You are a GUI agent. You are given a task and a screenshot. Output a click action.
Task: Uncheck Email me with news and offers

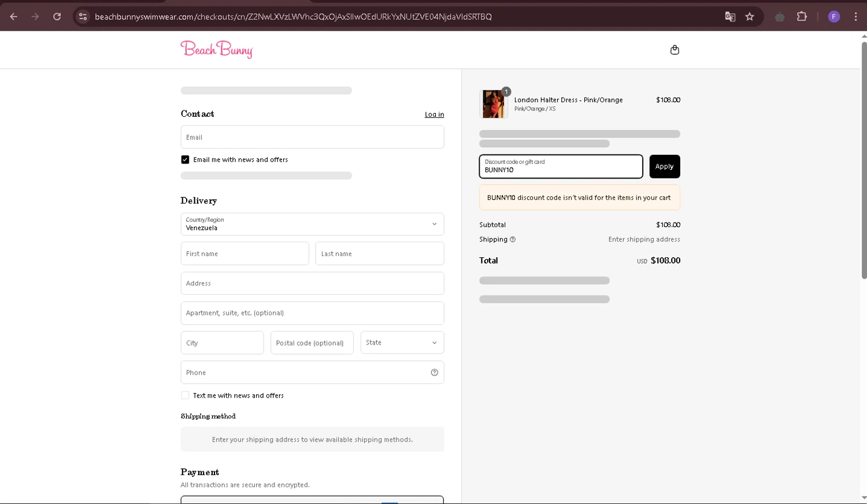pyautogui.click(x=185, y=160)
